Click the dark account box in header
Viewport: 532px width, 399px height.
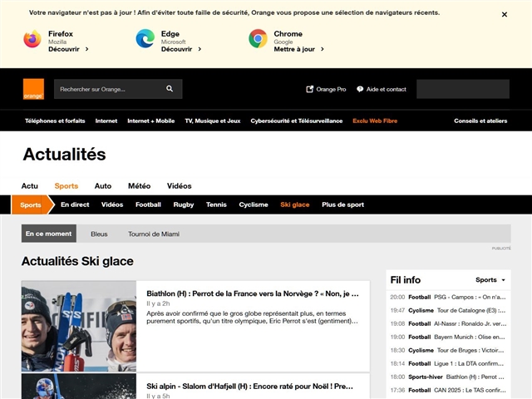click(x=463, y=89)
